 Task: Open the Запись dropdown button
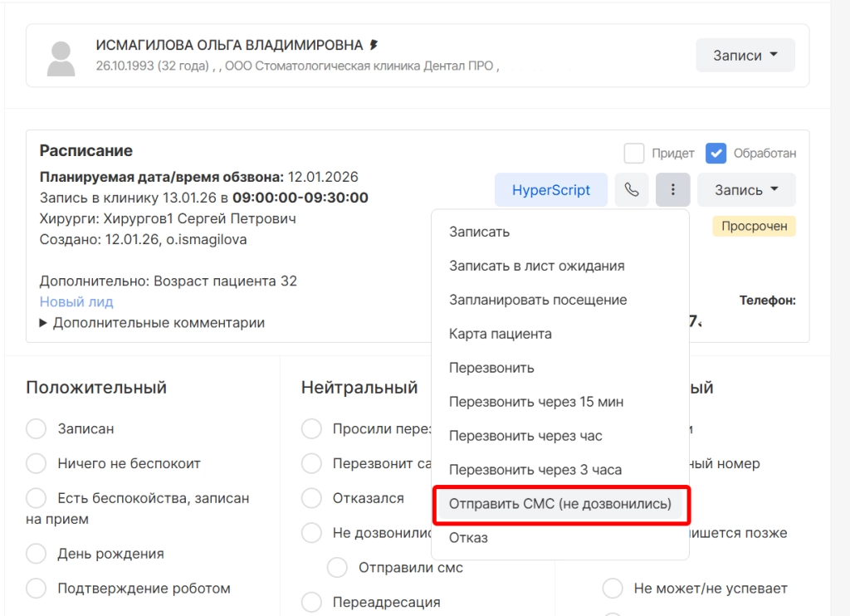point(745,190)
